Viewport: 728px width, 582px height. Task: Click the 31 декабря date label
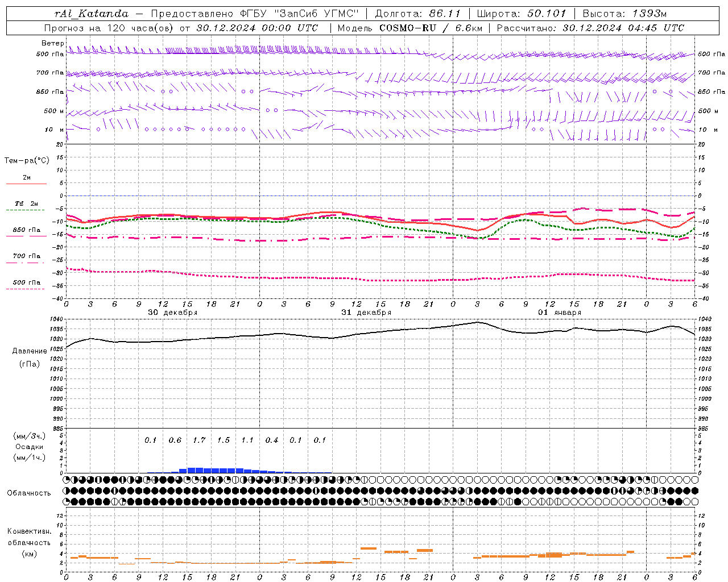[366, 313]
